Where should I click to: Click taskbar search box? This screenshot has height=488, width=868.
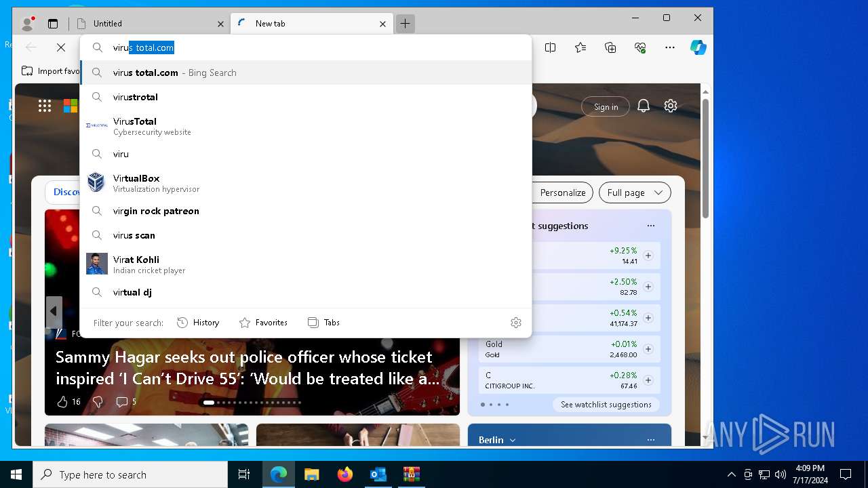(x=130, y=474)
